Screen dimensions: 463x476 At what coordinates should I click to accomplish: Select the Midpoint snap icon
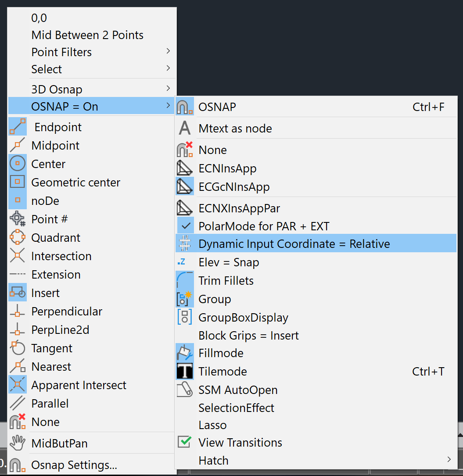pos(18,146)
